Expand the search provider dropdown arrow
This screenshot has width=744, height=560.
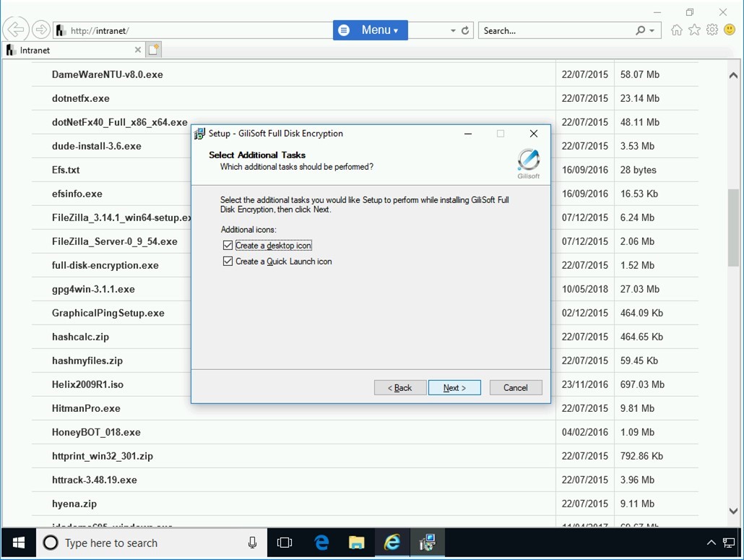click(652, 31)
